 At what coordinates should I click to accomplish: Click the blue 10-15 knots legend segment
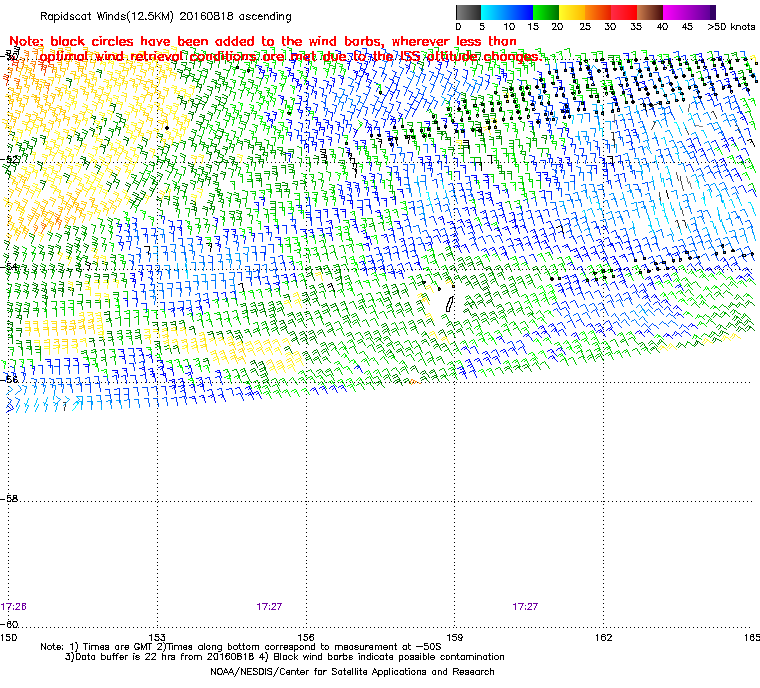click(x=520, y=12)
